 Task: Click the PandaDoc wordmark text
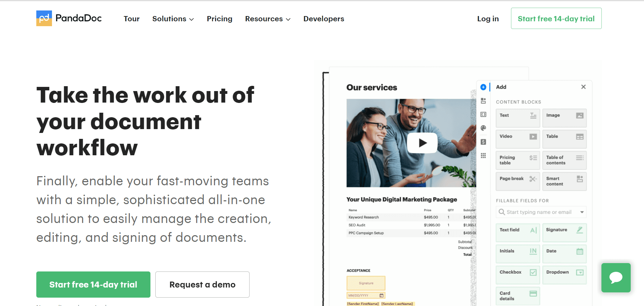tap(79, 18)
